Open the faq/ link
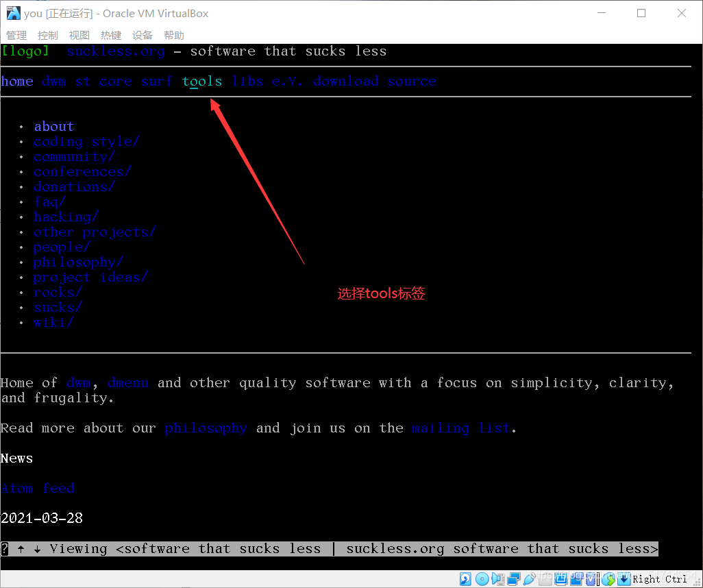Viewport: 703px width, 588px height. (50, 202)
